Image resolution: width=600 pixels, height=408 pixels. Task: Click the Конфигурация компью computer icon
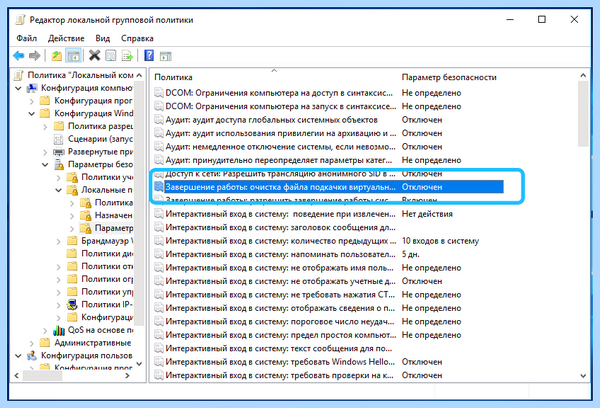[x=32, y=88]
